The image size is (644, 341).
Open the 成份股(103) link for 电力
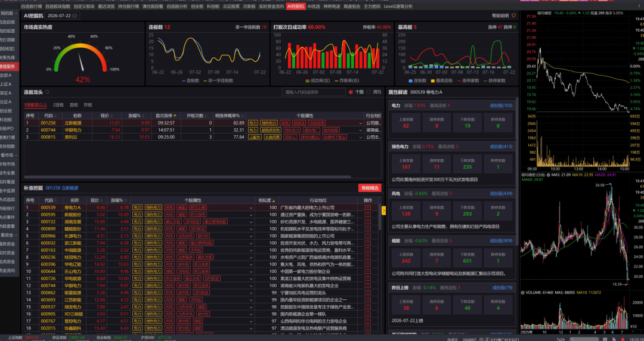(501, 106)
